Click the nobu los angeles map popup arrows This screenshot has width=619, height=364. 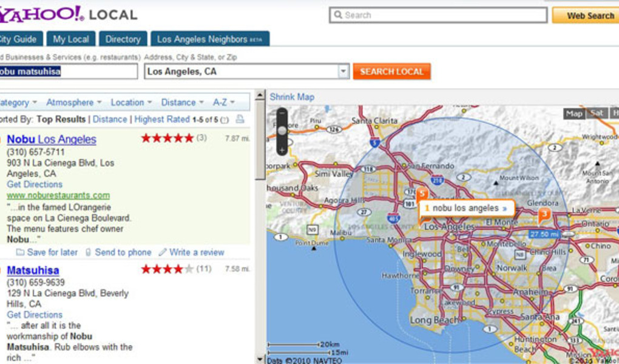coord(504,209)
